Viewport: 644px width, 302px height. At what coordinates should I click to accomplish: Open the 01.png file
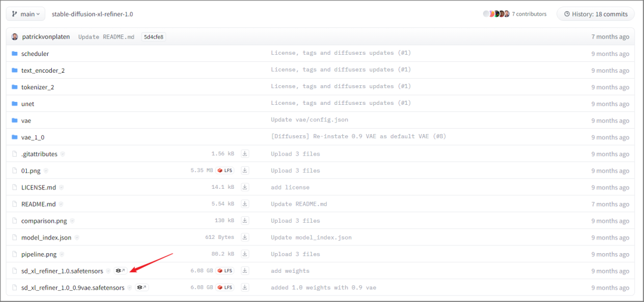click(x=31, y=171)
